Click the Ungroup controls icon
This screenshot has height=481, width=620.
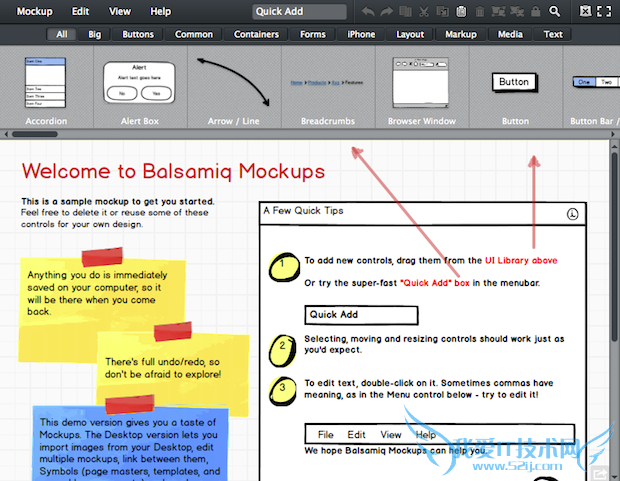[x=517, y=11]
